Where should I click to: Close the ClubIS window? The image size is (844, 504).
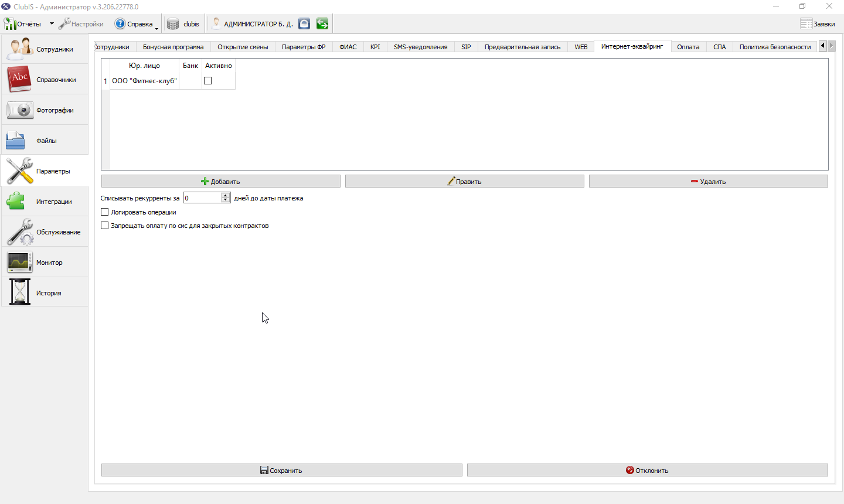point(829,6)
